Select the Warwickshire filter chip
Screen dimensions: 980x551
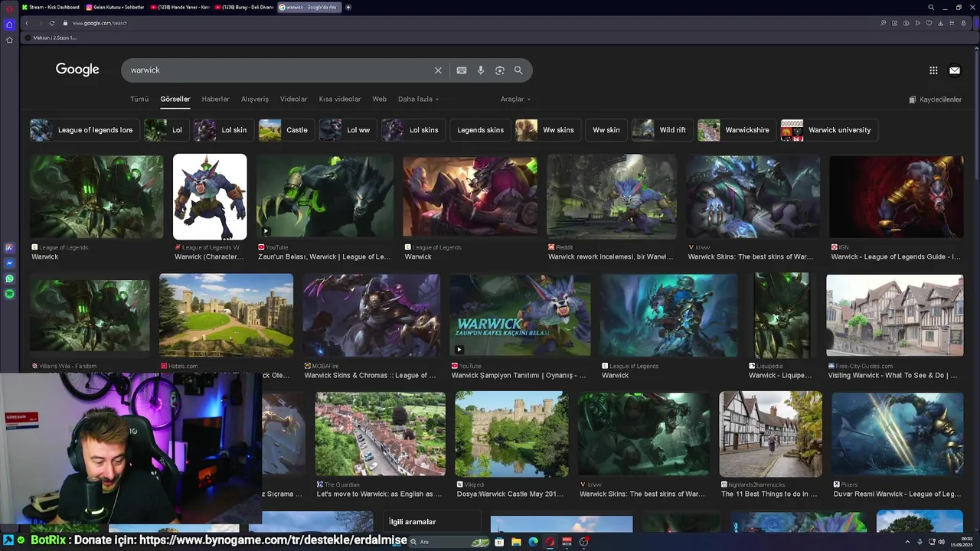point(736,130)
